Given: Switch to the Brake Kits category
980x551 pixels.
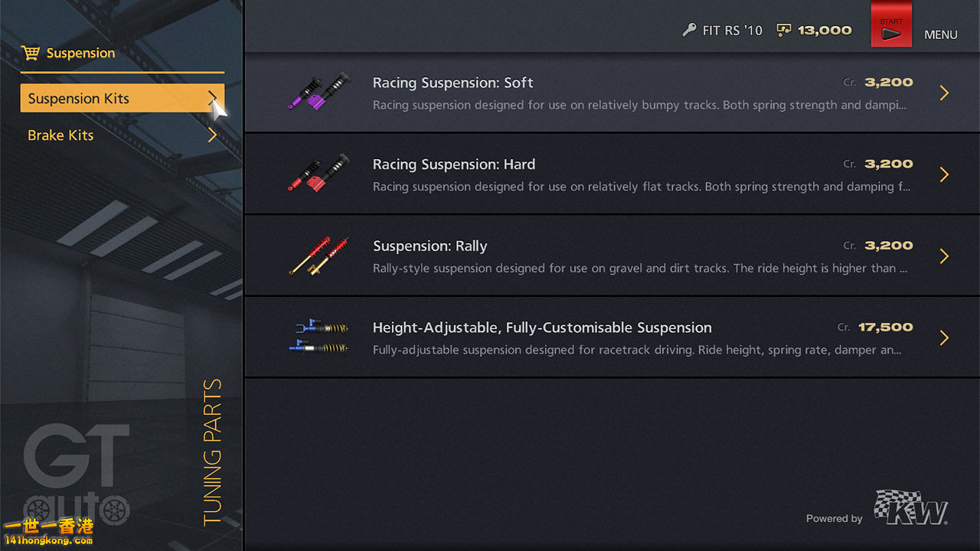Looking at the screenshot, I should click(61, 135).
